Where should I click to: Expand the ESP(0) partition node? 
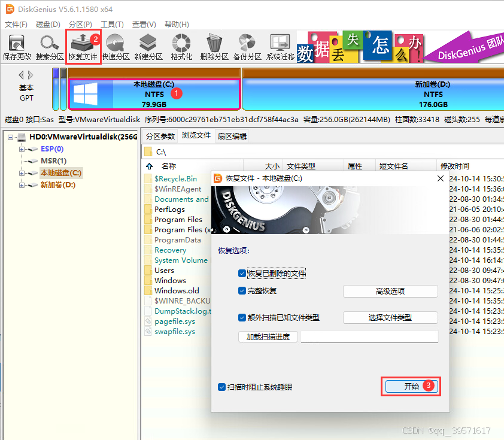click(x=22, y=149)
